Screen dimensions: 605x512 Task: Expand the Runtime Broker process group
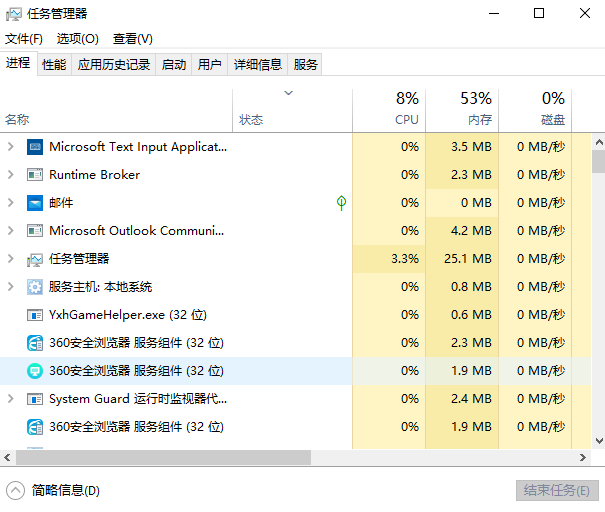tap(10, 175)
